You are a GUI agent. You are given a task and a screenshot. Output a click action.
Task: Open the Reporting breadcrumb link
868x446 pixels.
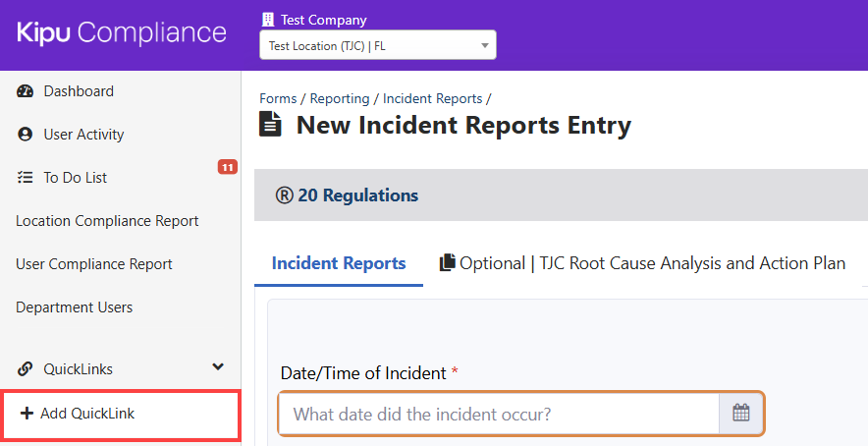340,98
